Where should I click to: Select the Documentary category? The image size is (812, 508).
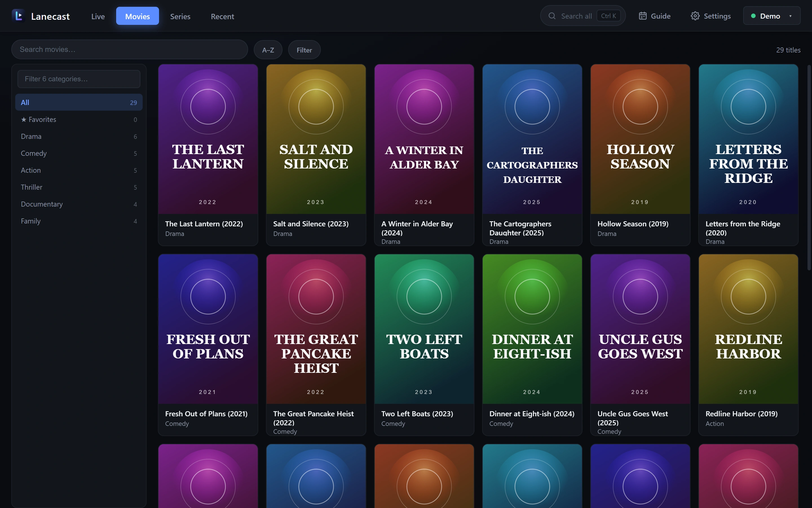point(79,204)
